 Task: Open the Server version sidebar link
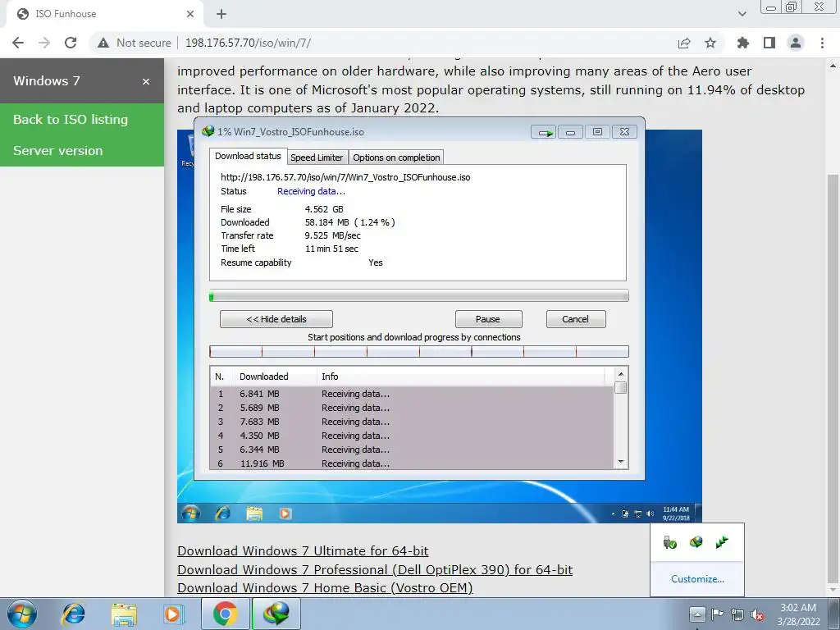click(58, 151)
